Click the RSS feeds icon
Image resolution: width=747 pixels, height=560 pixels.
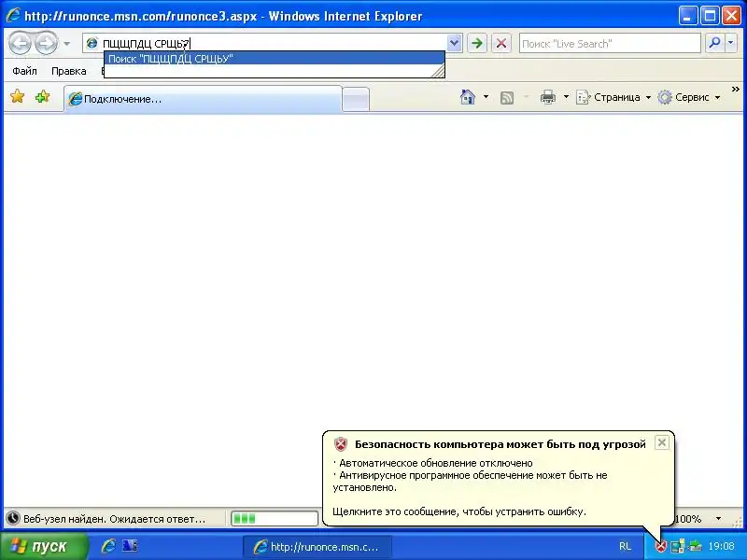click(507, 98)
